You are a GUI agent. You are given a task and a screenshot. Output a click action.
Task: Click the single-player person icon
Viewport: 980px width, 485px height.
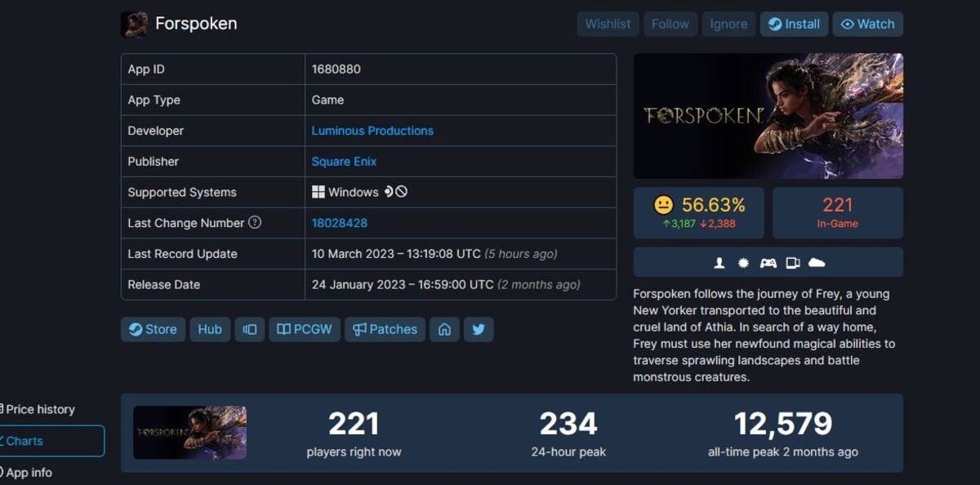pyautogui.click(x=719, y=263)
